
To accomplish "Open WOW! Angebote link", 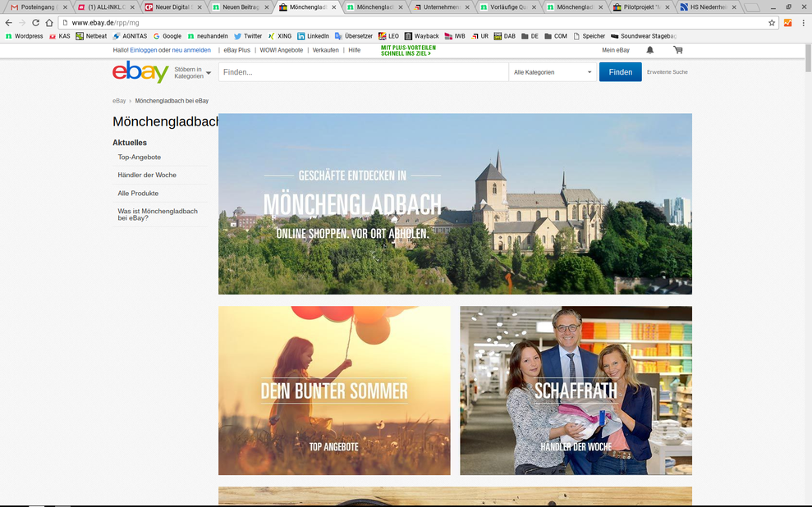I will point(281,50).
